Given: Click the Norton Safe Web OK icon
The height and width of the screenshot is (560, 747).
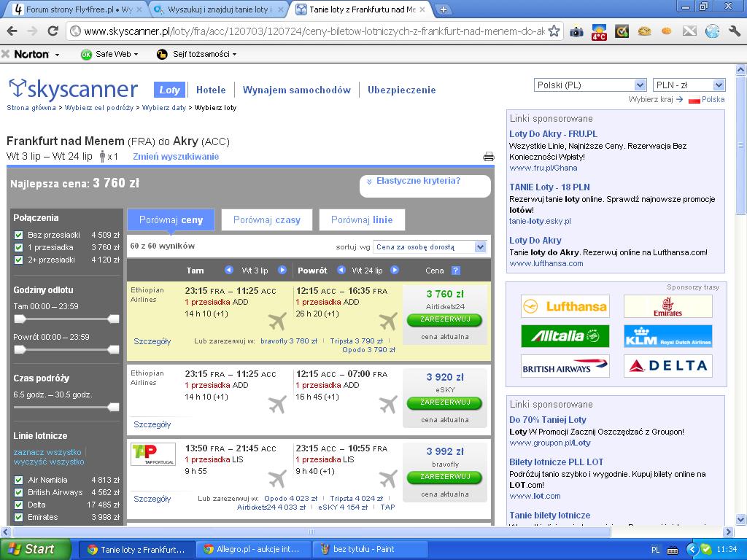Looking at the screenshot, I should pyautogui.click(x=86, y=54).
